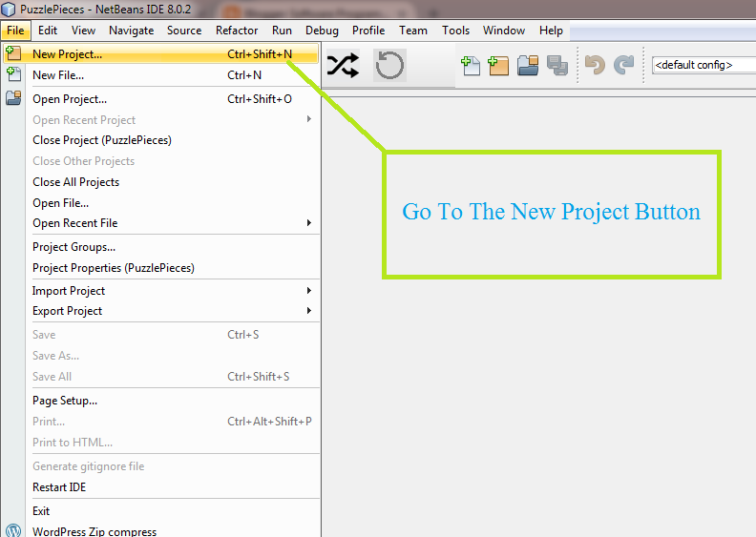756x537 pixels.
Task: Open the Source menu
Action: pos(184,31)
